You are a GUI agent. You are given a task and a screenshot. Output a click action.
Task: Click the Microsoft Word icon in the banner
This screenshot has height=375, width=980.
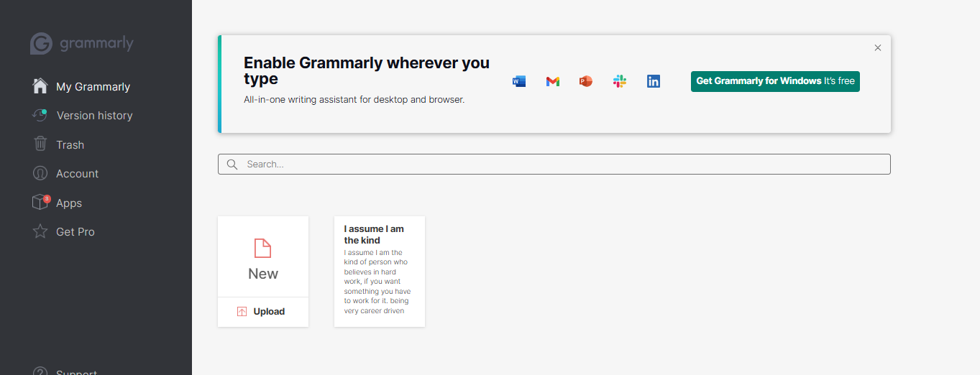point(519,81)
